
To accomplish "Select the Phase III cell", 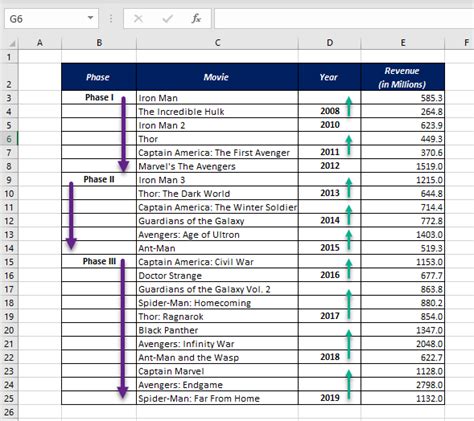I will pyautogui.click(x=99, y=262).
